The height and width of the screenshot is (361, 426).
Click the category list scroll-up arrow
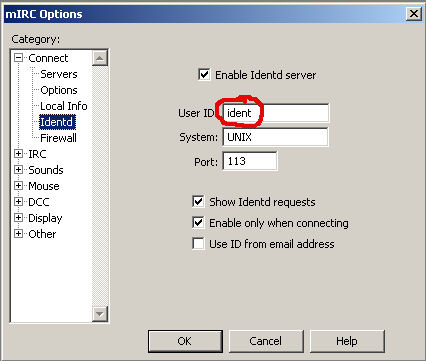[100, 58]
